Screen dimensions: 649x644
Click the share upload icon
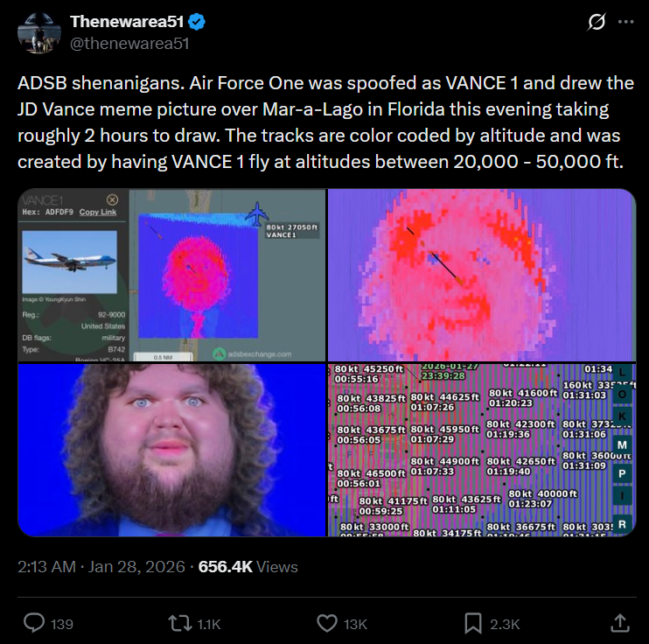coord(620,623)
